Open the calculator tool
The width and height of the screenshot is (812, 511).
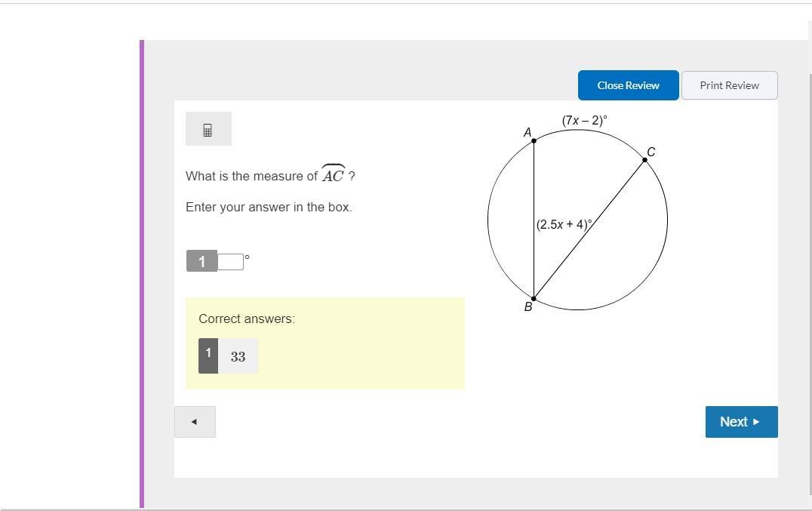[x=208, y=130]
